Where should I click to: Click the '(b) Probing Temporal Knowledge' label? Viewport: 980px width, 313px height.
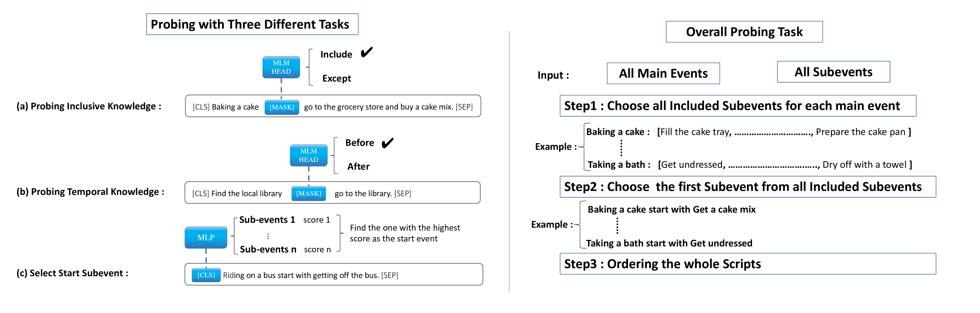[90, 192]
